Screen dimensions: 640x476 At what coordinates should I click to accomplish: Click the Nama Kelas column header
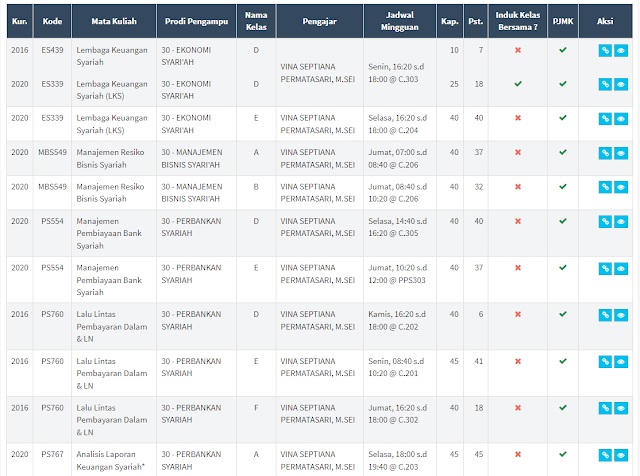tap(256, 21)
